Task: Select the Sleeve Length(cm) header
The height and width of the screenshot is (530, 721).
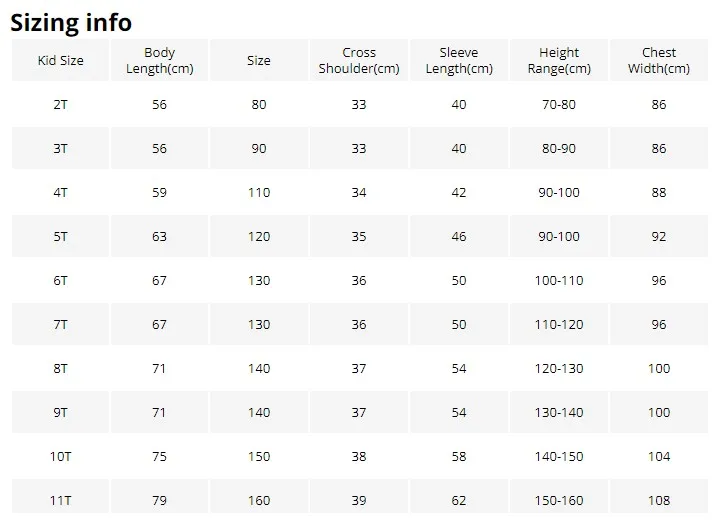Action: [459, 60]
